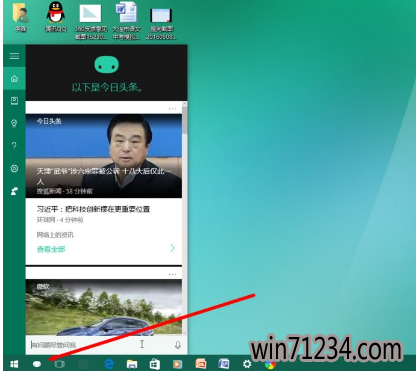
Task: Click the Cortana panel vertical scrollbar
Action: tap(184, 218)
